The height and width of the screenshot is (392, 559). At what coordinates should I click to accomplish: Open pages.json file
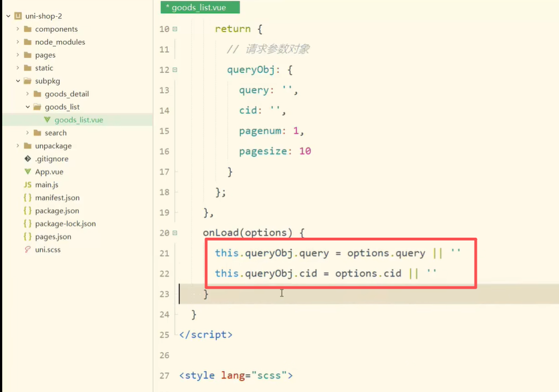click(53, 237)
